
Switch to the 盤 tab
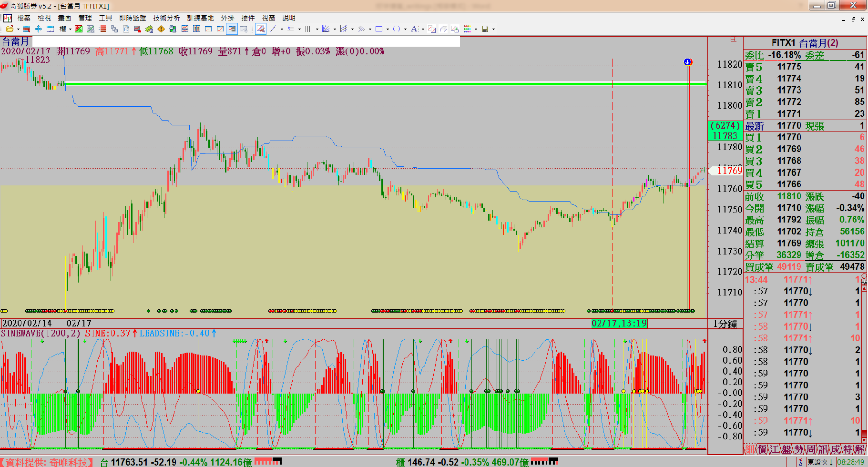click(786, 449)
